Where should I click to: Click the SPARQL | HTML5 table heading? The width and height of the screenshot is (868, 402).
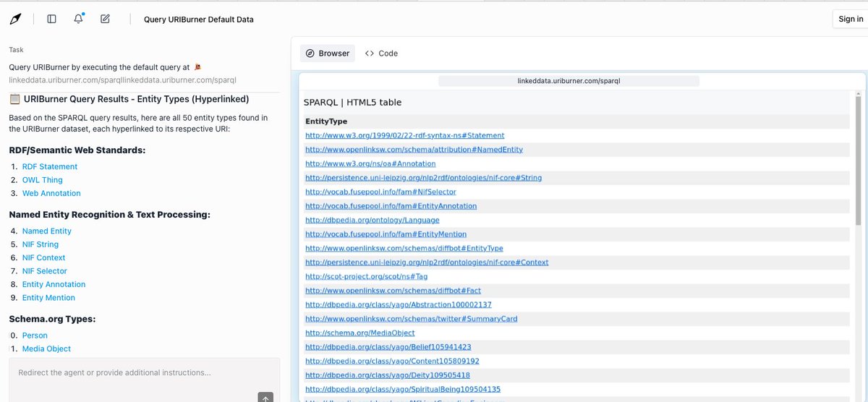tap(352, 103)
